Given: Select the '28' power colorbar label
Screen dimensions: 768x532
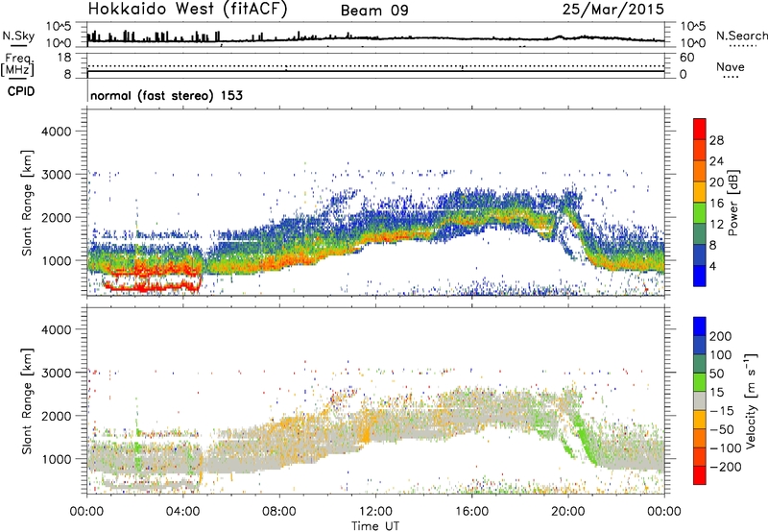Looking at the screenshot, I should tap(716, 140).
